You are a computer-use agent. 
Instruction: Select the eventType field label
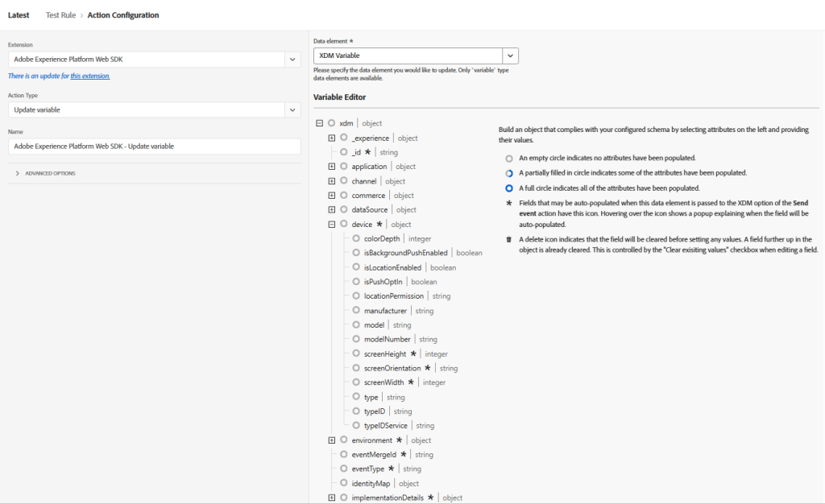[367, 469]
